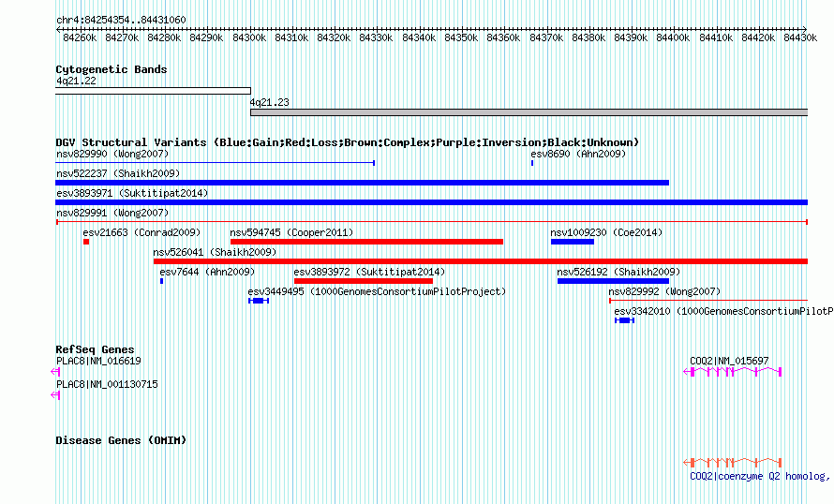Viewport: 834px width, 504px height.
Task: Select the 4q21.23 band label
Action: [270, 103]
